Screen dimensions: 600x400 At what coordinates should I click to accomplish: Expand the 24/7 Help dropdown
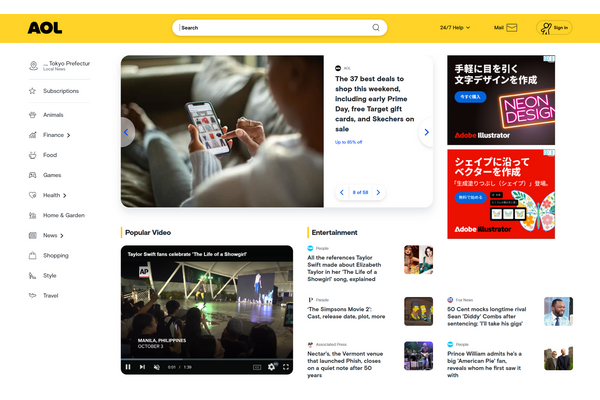455,28
